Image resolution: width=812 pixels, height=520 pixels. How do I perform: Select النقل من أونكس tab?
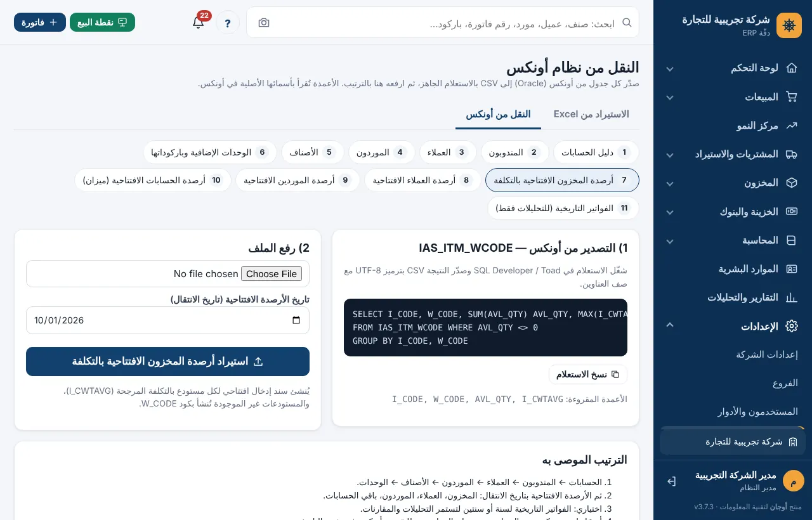coord(498,114)
